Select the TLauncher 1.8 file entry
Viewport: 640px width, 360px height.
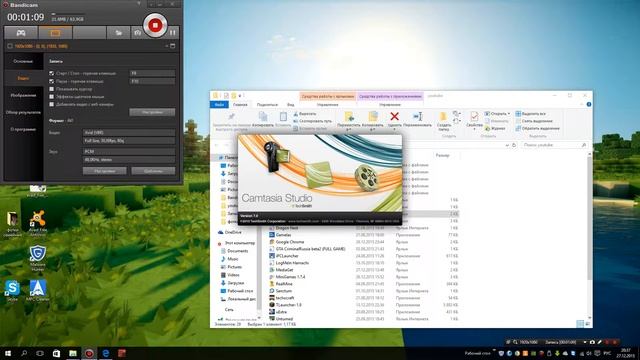click(x=285, y=305)
